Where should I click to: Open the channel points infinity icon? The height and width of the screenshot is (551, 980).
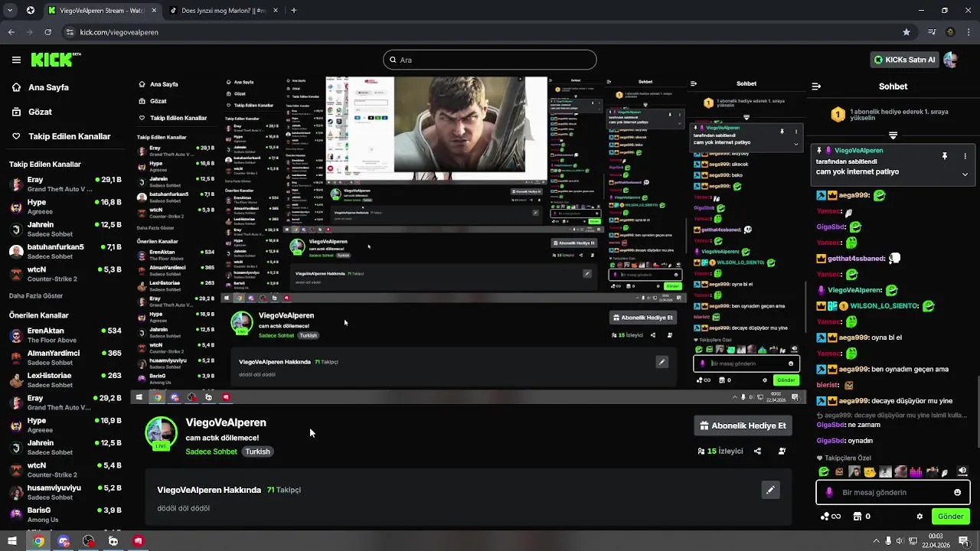click(831, 517)
